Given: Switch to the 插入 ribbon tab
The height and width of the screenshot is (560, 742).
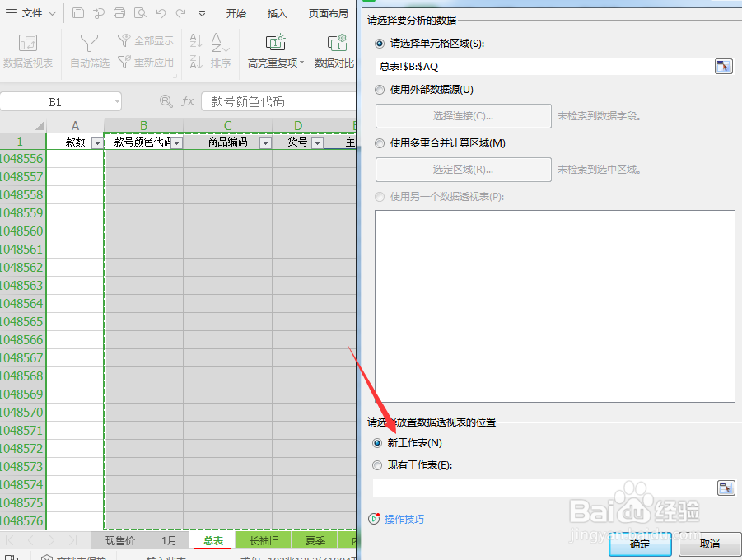Looking at the screenshot, I should tap(276, 13).
